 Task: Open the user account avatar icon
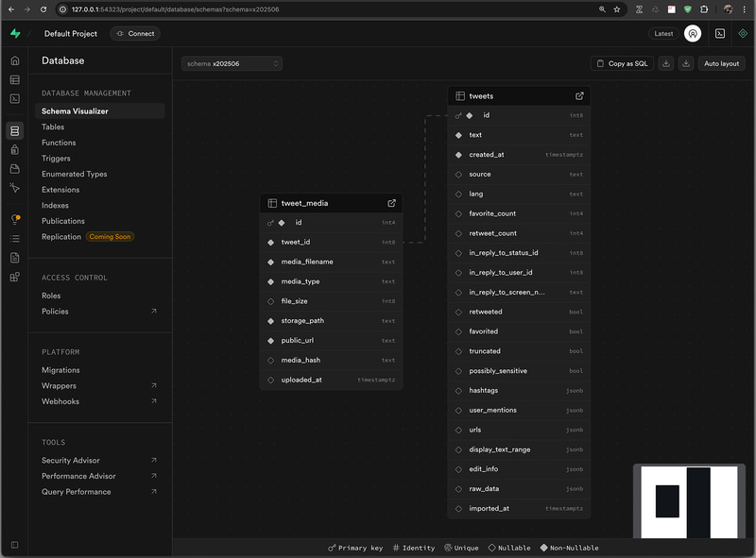(x=693, y=34)
